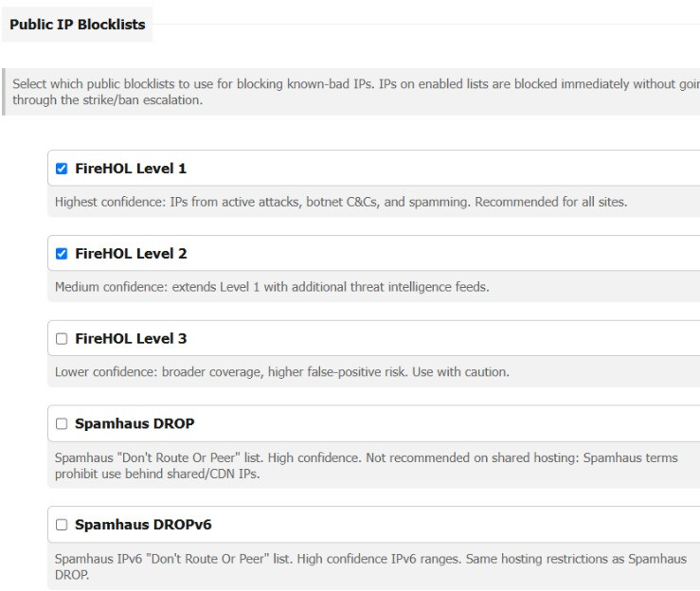Click empty space in the FireHOL Level 3 row
The height and width of the screenshot is (591, 700).
442,338
